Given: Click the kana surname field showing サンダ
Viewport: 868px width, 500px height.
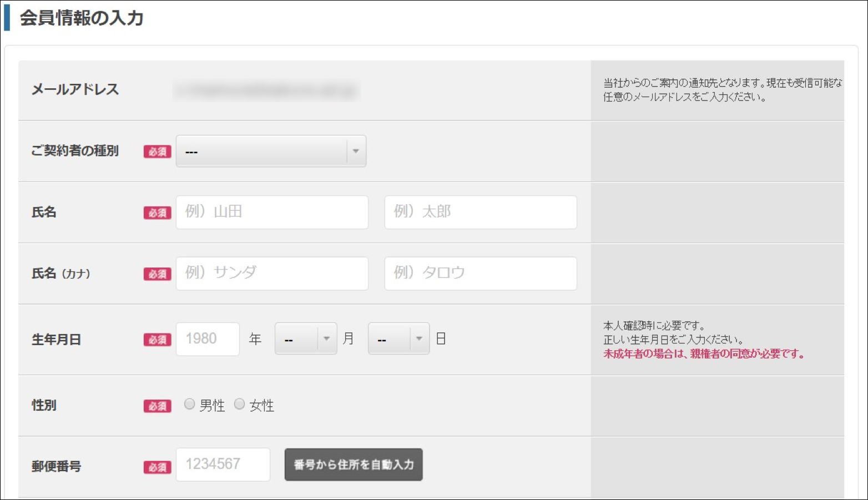Looking at the screenshot, I should [272, 273].
